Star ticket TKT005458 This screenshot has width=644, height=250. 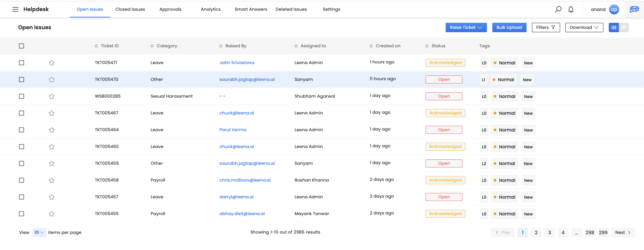pyautogui.click(x=52, y=180)
